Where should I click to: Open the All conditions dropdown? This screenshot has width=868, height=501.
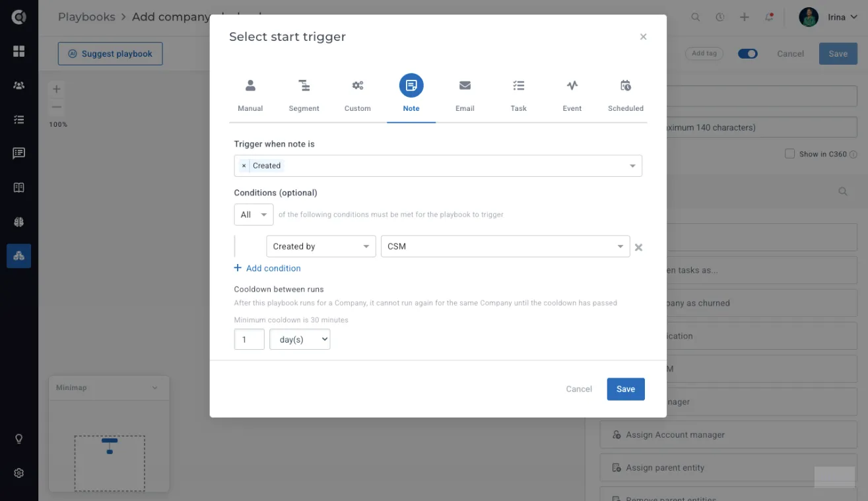(x=253, y=215)
